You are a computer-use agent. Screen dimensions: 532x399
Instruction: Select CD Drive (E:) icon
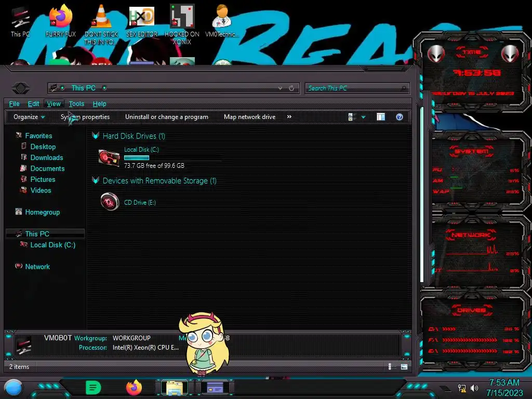coord(110,202)
